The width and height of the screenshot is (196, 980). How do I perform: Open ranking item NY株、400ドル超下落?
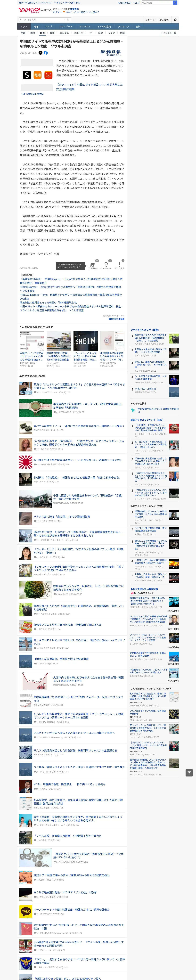click(x=145, y=389)
